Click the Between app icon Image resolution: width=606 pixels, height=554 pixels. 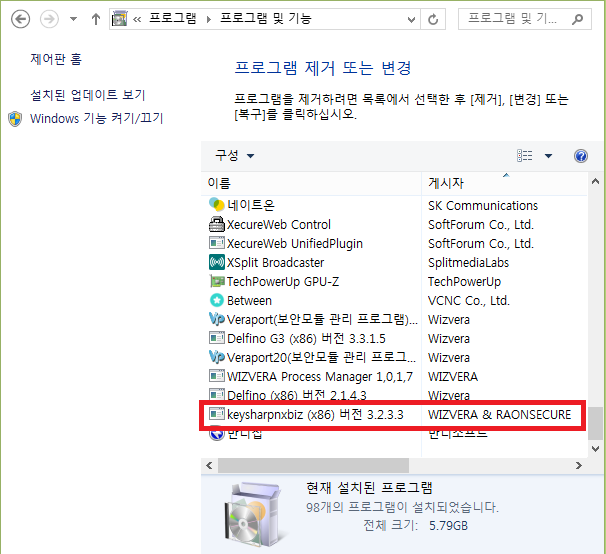tap(216, 300)
